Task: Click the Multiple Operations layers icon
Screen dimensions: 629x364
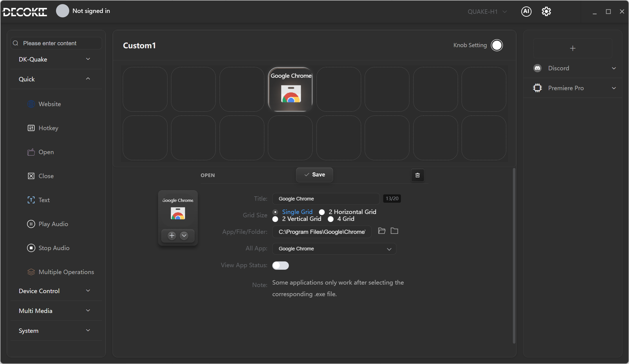Action: (x=31, y=272)
